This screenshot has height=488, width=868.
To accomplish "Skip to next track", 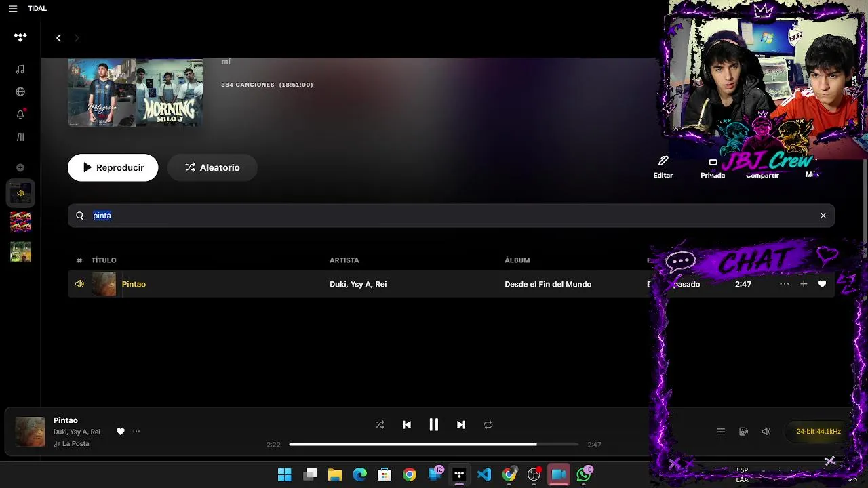I will [461, 425].
